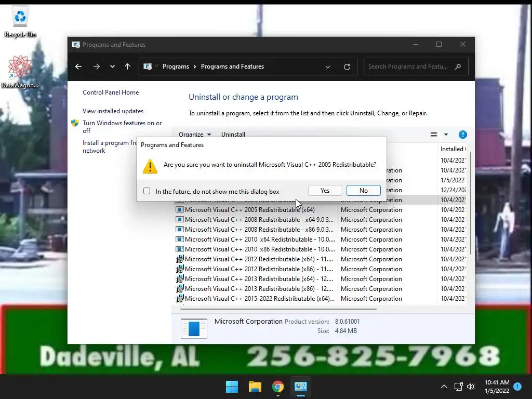
Task: Refresh the Programs and Features list
Action: click(347, 67)
